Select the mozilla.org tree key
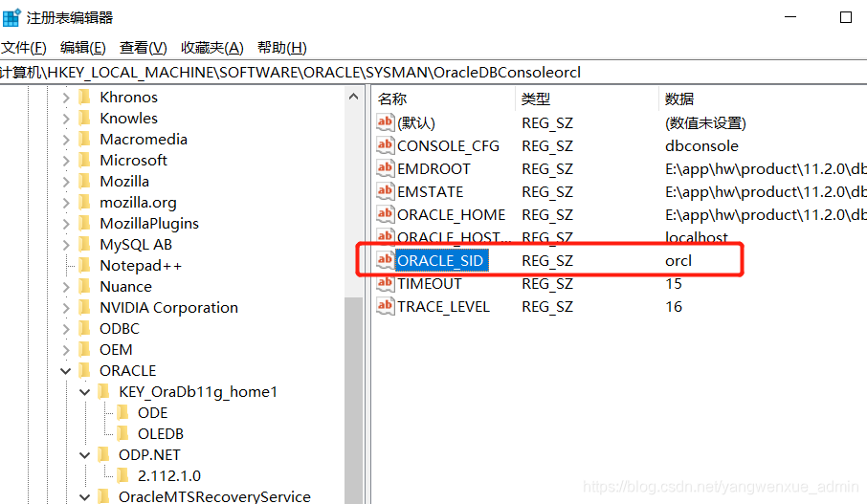The height and width of the screenshot is (504, 867). point(138,203)
